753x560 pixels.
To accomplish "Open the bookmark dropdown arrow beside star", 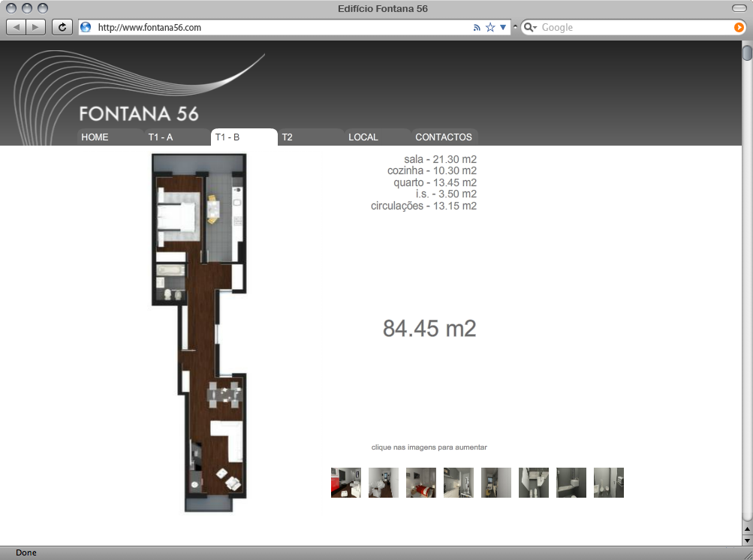I will (x=503, y=27).
